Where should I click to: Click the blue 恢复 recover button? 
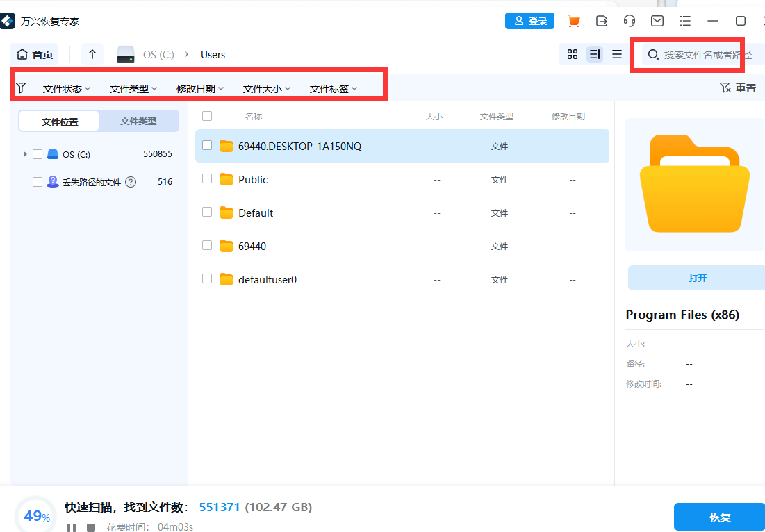(719, 517)
